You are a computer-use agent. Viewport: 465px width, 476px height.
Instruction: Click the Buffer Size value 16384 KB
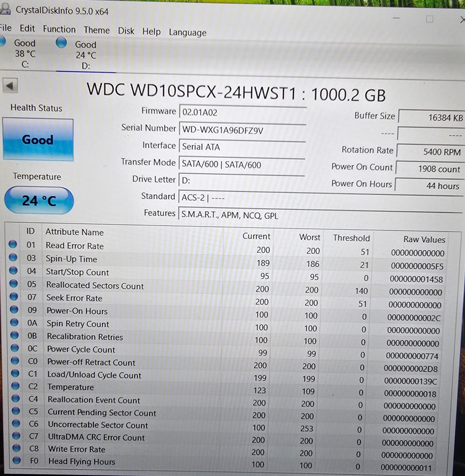[431, 117]
